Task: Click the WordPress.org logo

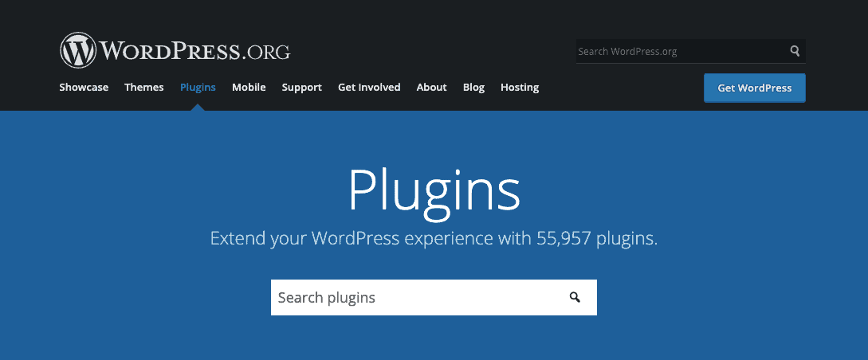Action: pos(175,51)
